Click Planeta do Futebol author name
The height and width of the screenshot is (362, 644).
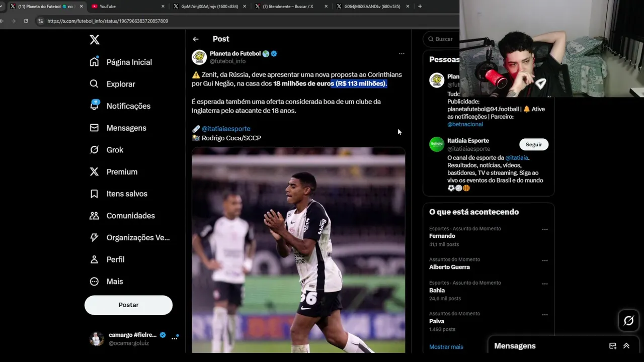[235, 54]
